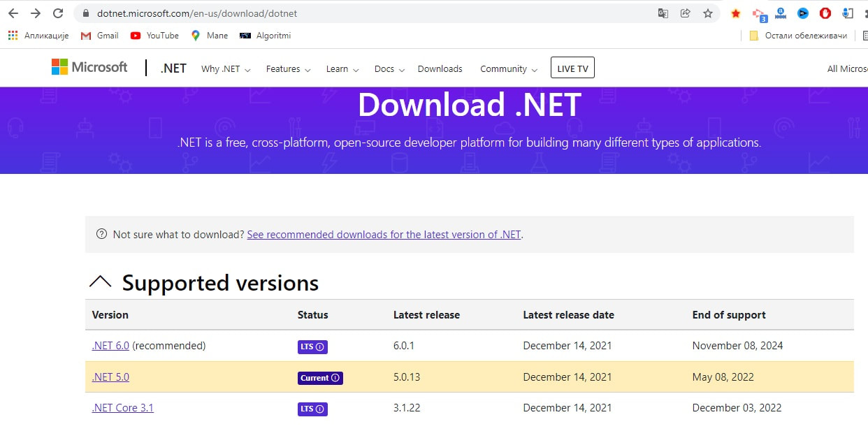The height and width of the screenshot is (431, 868).
Task: Open the .NET Core 3.1 version link
Action: pos(122,408)
